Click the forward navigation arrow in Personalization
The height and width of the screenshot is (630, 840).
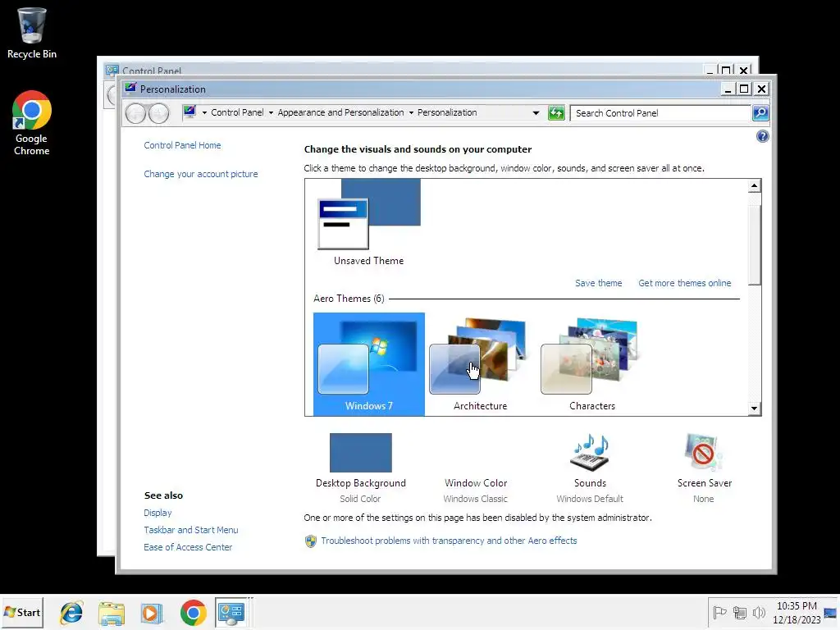pos(158,113)
